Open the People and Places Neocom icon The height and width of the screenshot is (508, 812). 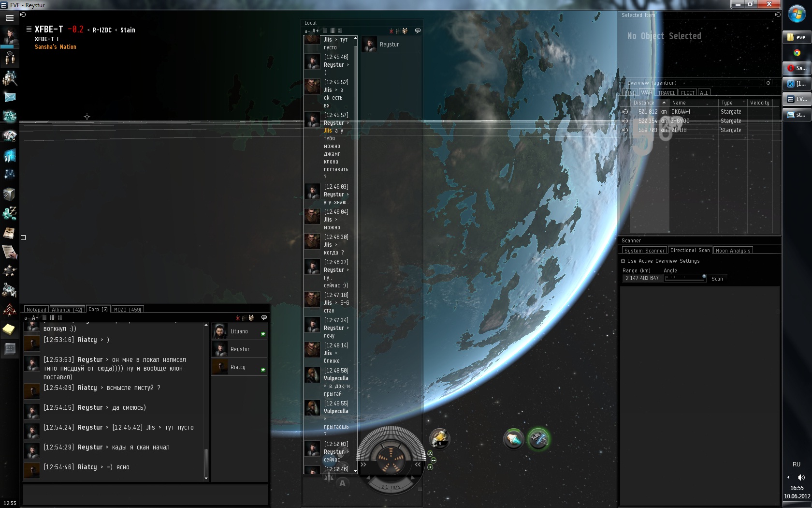[9, 59]
